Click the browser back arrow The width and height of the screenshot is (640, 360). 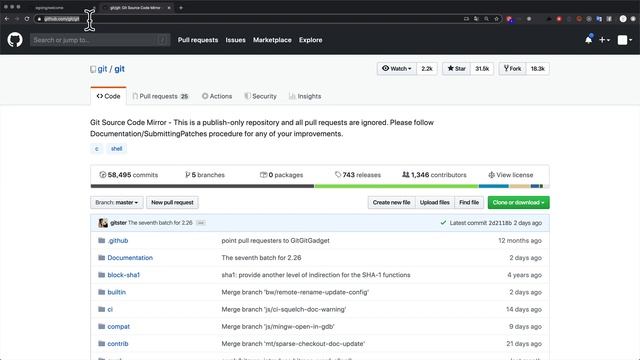coord(7,19)
